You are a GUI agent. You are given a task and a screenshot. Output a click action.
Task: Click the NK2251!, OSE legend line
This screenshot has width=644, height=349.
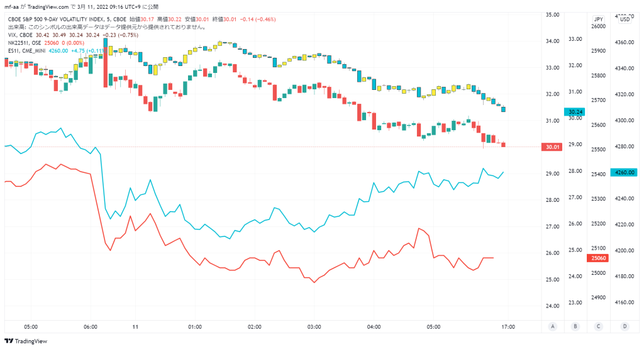(46, 43)
